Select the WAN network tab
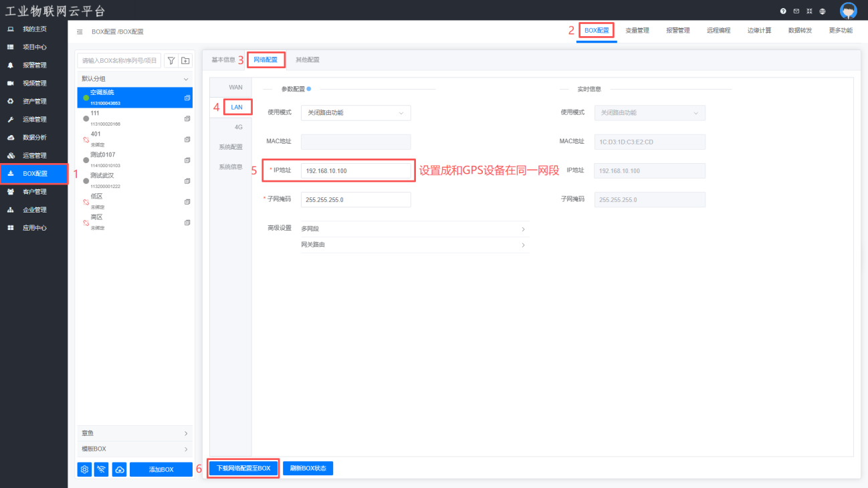 pyautogui.click(x=235, y=88)
